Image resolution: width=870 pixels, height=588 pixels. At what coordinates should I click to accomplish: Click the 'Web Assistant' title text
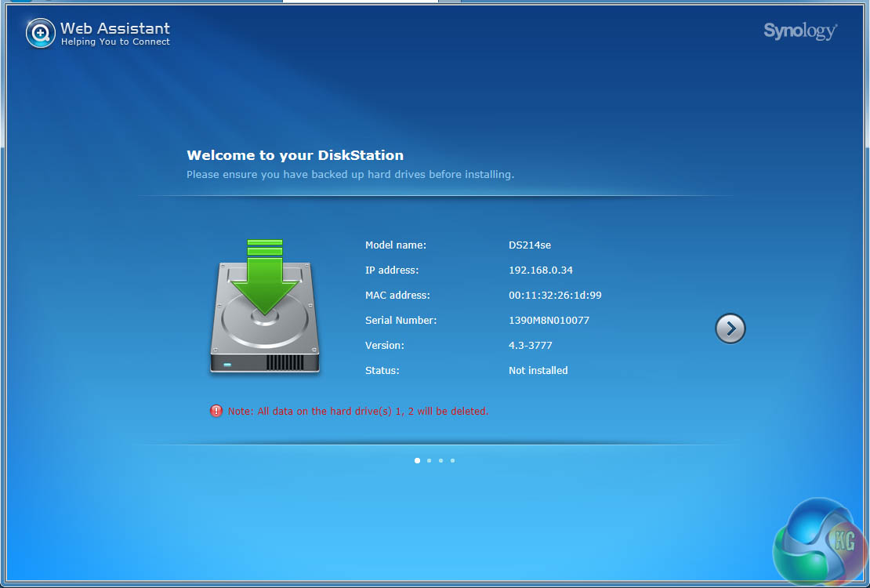[x=115, y=28]
